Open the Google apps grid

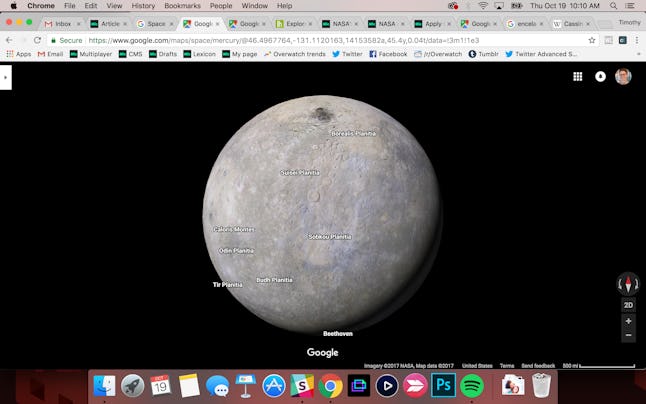[578, 77]
